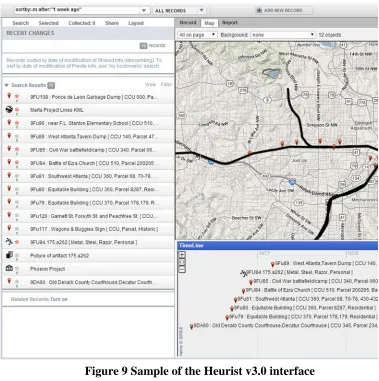This screenshot has width=379, height=381.
Task: Open the 'All on page' dropdown
Action: pos(197,35)
